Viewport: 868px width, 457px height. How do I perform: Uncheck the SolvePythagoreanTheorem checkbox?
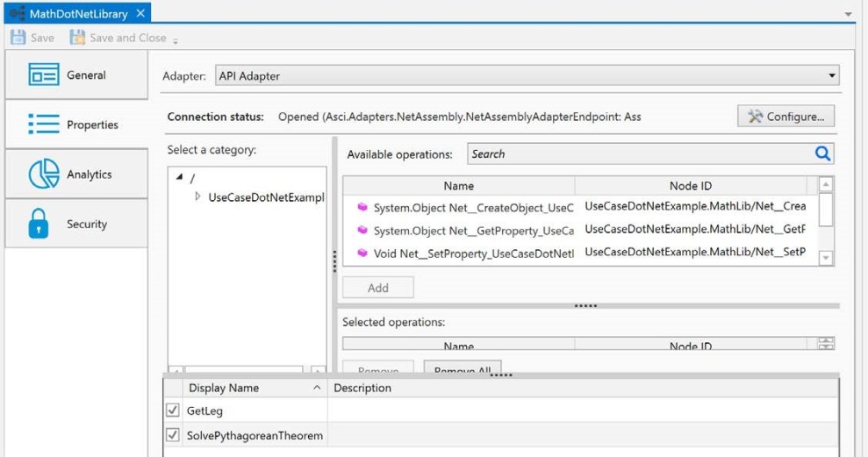pos(173,436)
